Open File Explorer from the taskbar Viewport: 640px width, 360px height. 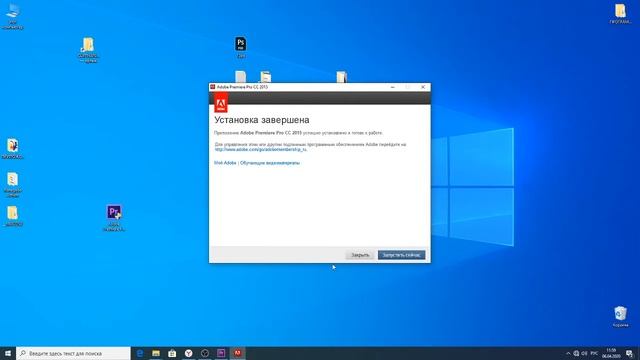[156, 353]
